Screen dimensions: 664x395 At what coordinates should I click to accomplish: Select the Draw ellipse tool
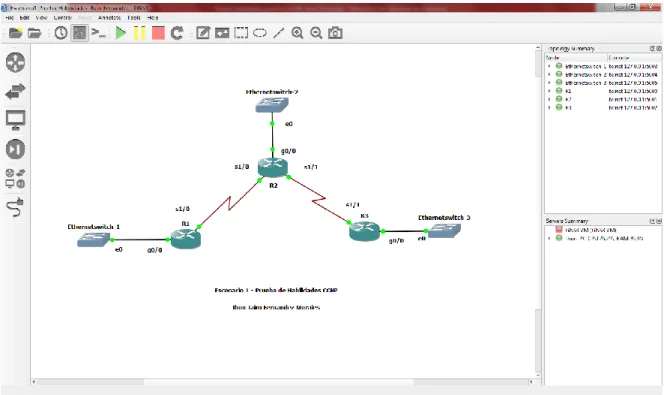260,33
